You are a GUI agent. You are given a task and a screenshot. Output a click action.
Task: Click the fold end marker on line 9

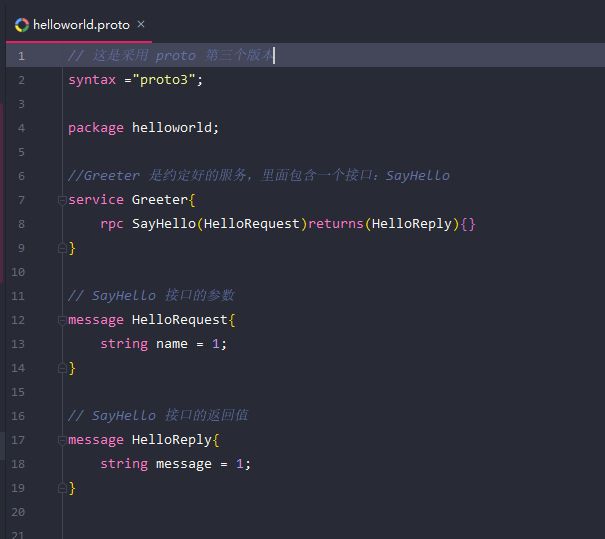pos(62,248)
